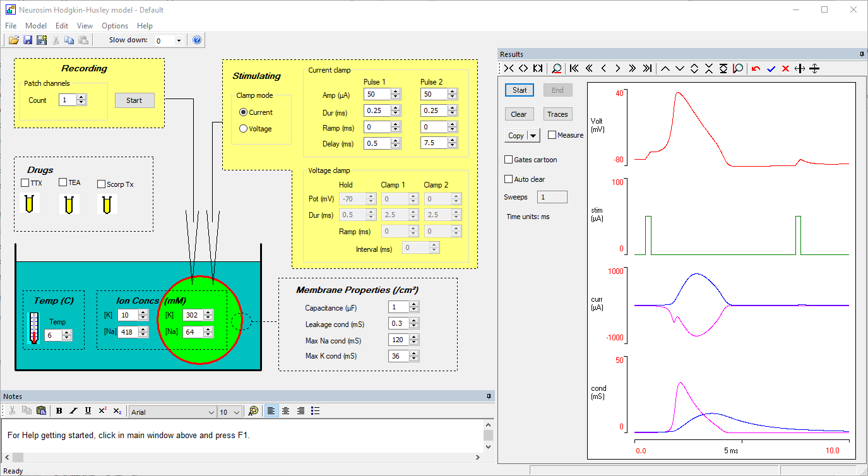Click the red undo arrow in Results
The width and height of the screenshot is (868, 476).
(756, 68)
